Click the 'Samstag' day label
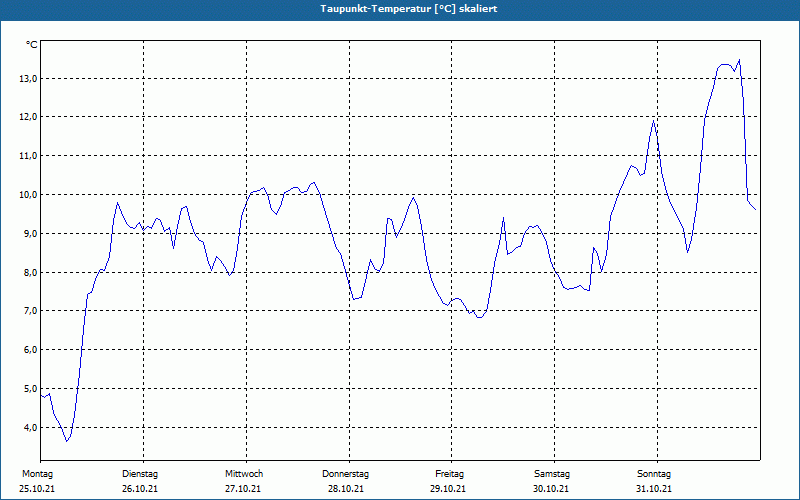The height and width of the screenshot is (500, 800). [552, 474]
